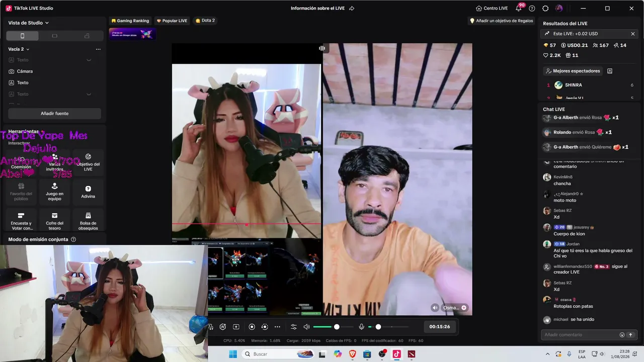
Task: Switch to the landscape layout view
Action: pyautogui.click(x=54, y=36)
